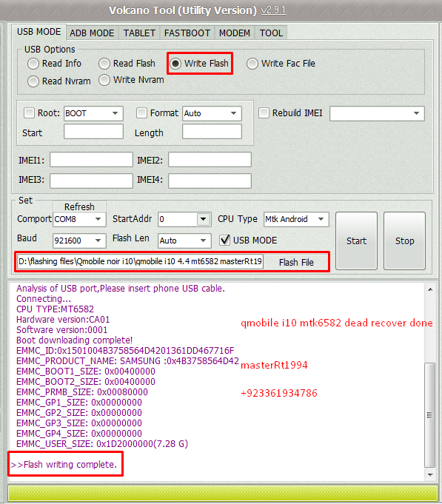
Task: Click the Refresh button for comports
Action: pos(79,206)
